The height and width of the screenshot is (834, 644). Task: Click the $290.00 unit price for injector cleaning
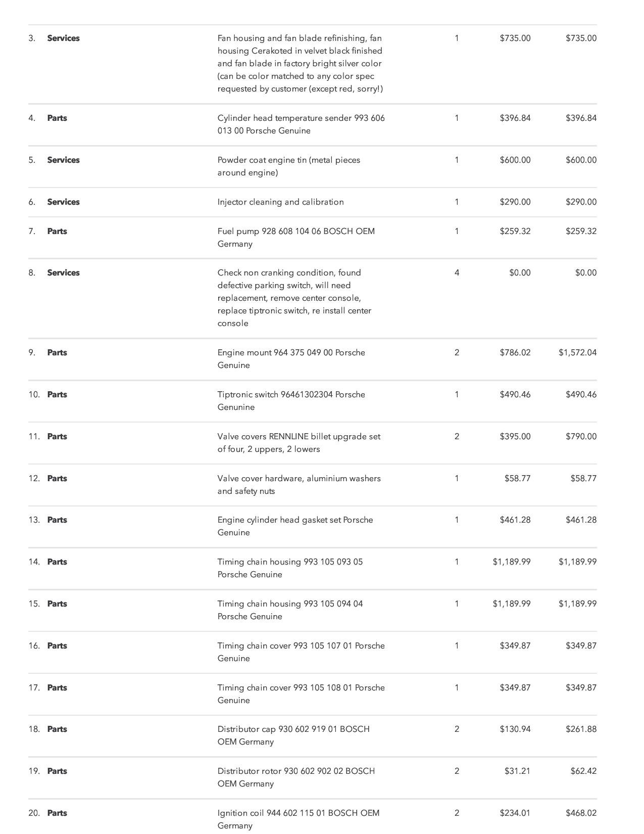pos(515,202)
